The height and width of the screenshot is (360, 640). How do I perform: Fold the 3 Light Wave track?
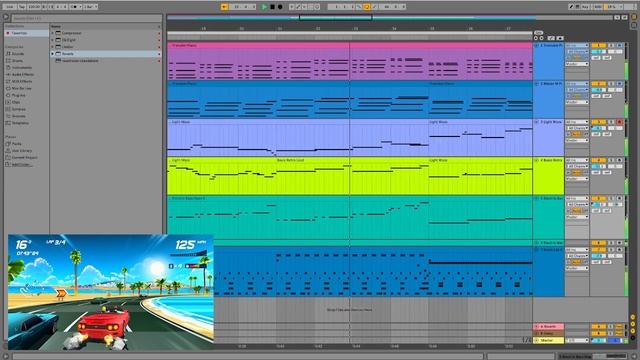[x=536, y=122]
